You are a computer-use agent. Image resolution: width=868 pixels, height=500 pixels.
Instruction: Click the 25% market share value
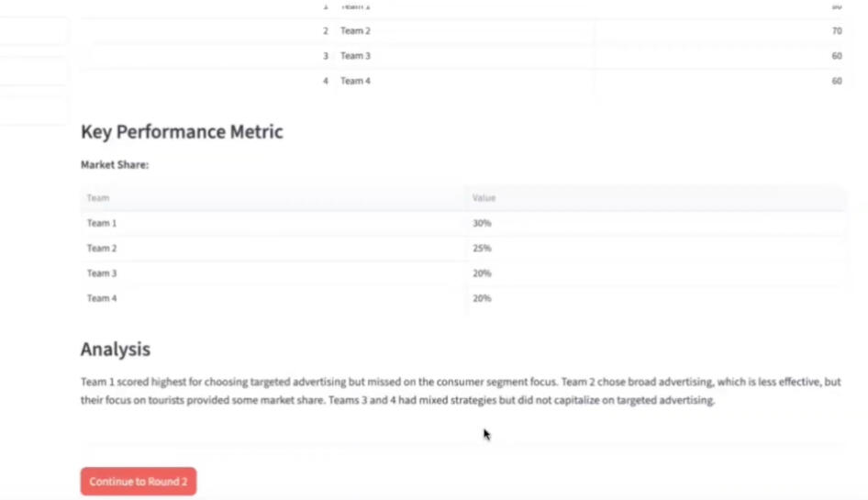482,249
